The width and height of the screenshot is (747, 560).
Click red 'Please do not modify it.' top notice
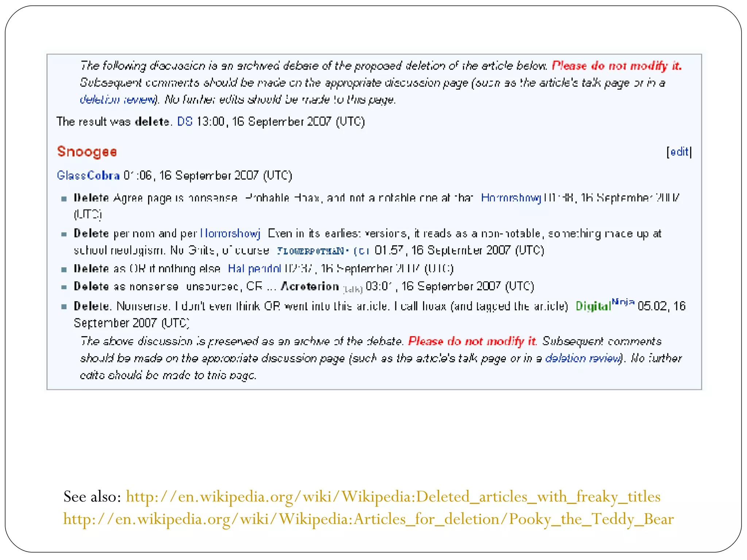[x=617, y=66]
